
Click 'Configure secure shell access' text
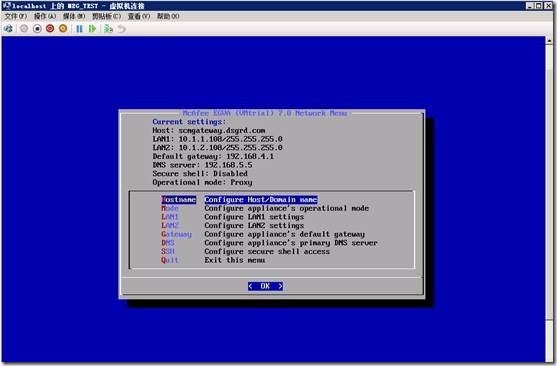pyautogui.click(x=267, y=251)
